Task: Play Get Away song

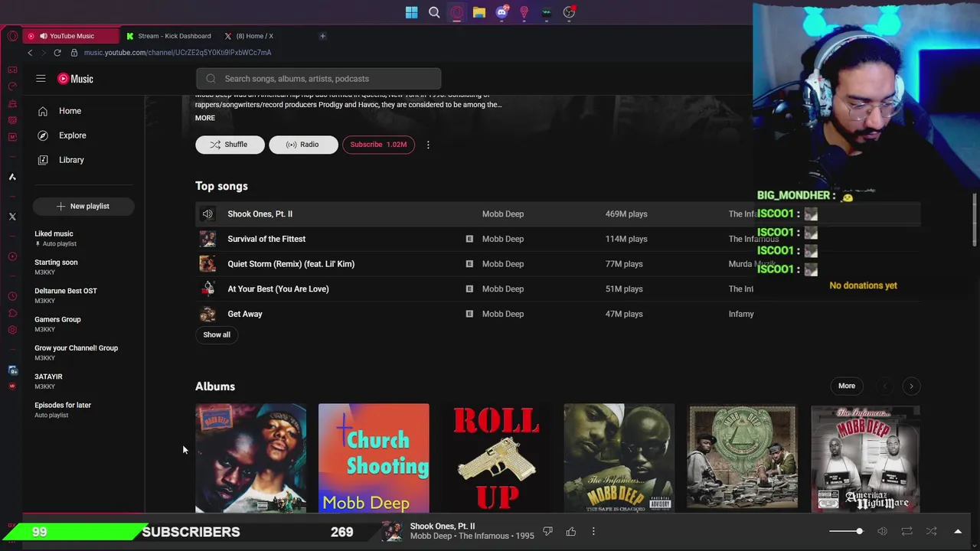Action: pos(245,314)
